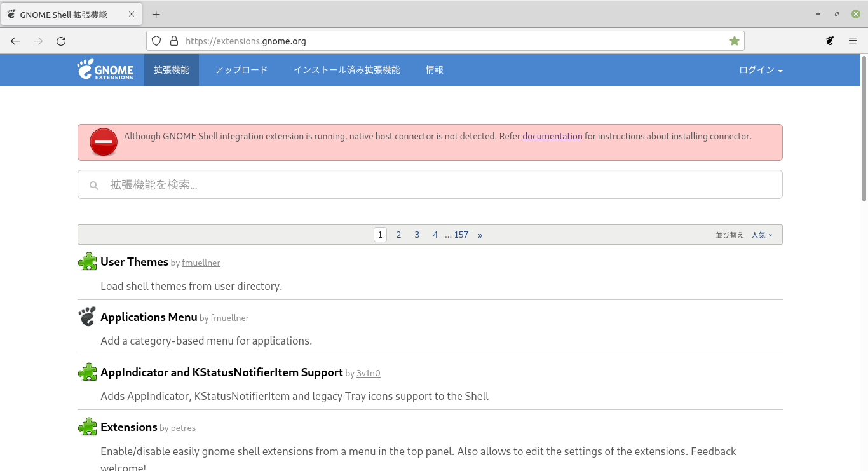Viewport: 868px width, 471px height.
Task: Click the browser address bar
Action: click(445, 41)
